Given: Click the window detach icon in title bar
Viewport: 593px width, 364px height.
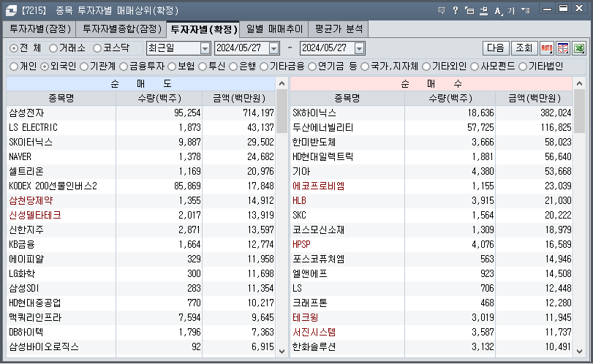Looking at the screenshot, I should coord(469,10).
